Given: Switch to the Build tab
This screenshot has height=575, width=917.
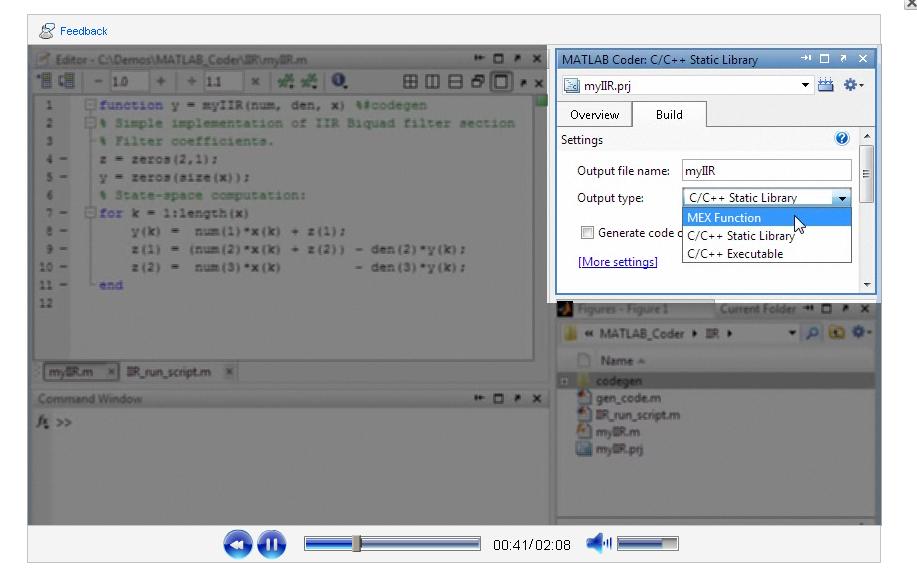Looking at the screenshot, I should pyautogui.click(x=669, y=115).
